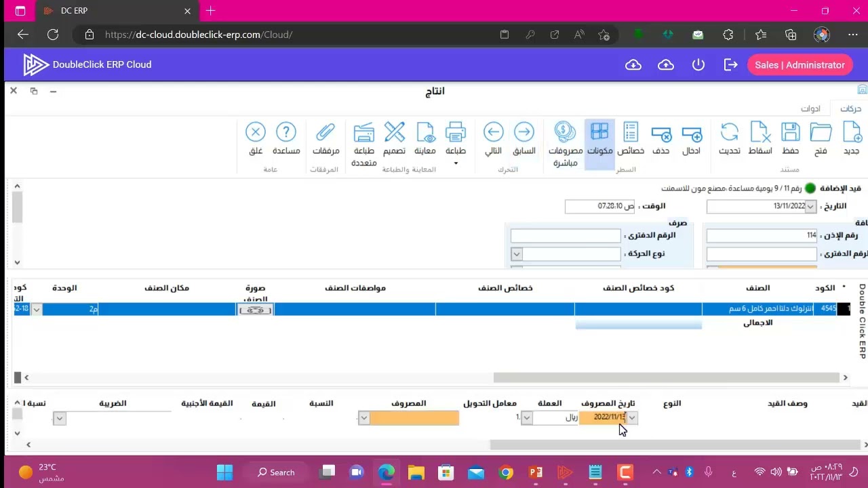This screenshot has height=488, width=868.
Task: Open the Windows Start menu
Action: (x=224, y=472)
